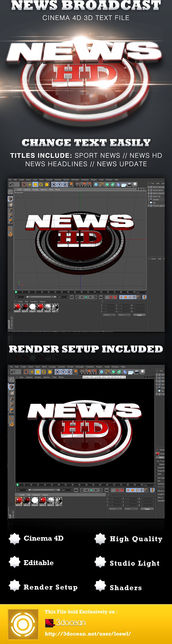
Task: Click Play button in lower screenshot timeline
Action: coord(91,490)
